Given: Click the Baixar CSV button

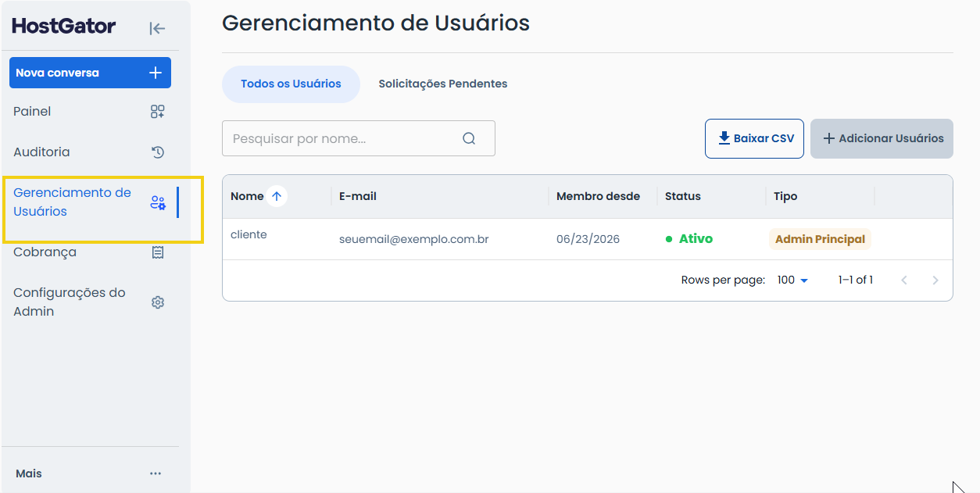Looking at the screenshot, I should 754,138.
